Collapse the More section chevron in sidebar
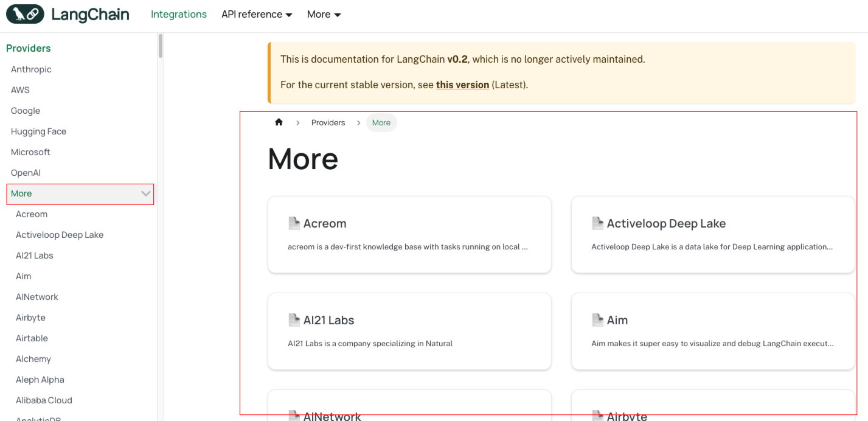This screenshot has width=868, height=421. click(x=146, y=193)
